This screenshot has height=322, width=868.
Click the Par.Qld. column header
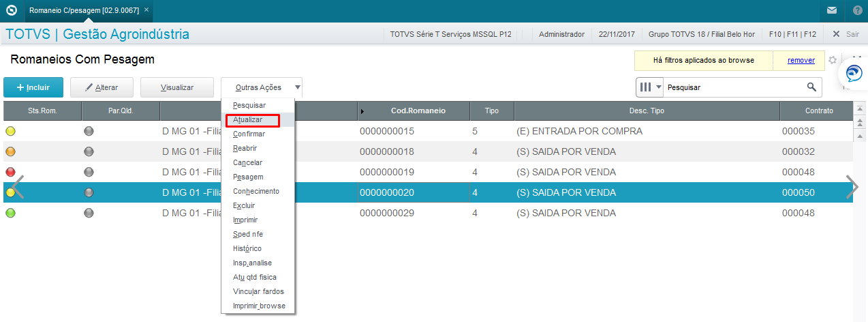[121, 111]
